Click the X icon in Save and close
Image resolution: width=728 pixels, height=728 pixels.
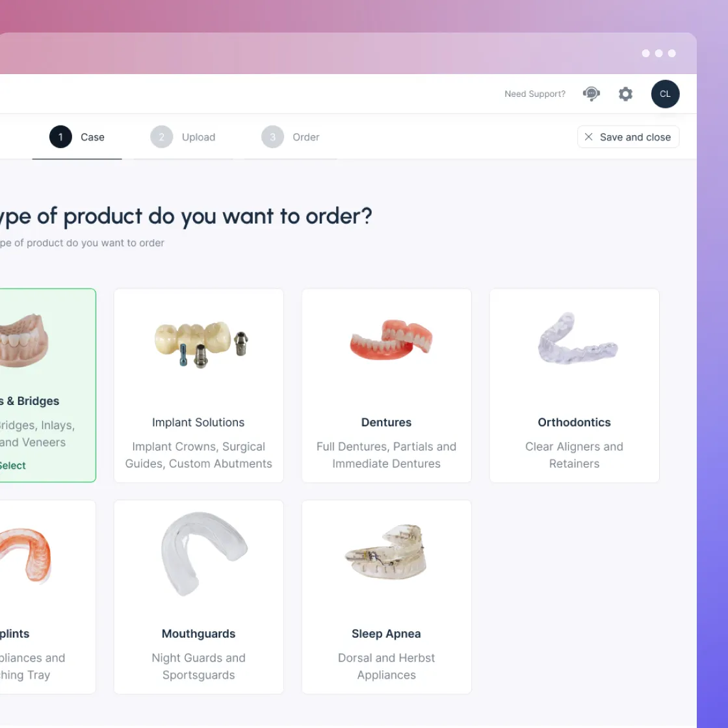(x=588, y=137)
